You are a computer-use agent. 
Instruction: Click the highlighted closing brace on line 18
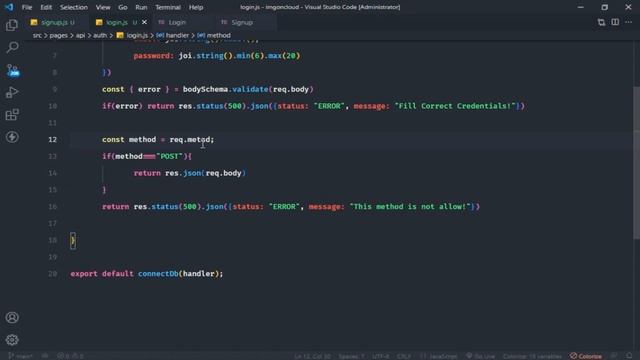(x=73, y=240)
